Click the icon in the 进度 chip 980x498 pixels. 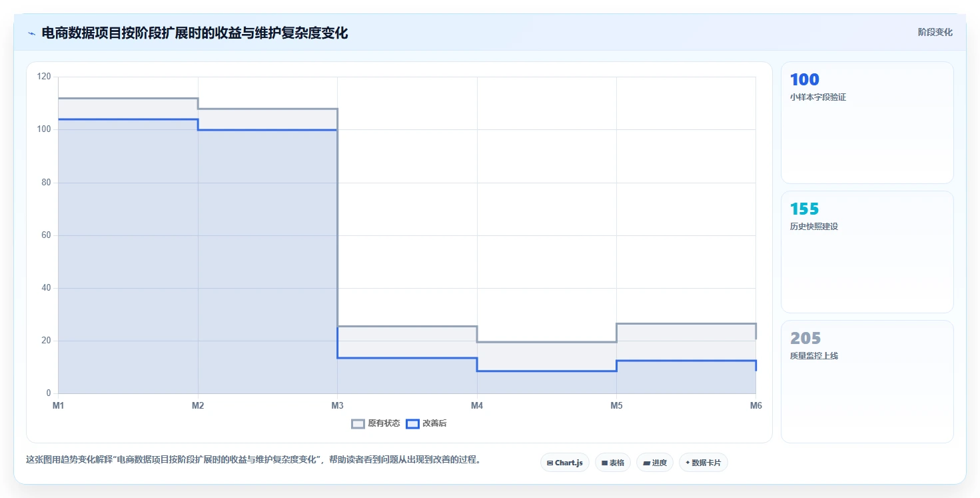pos(646,463)
